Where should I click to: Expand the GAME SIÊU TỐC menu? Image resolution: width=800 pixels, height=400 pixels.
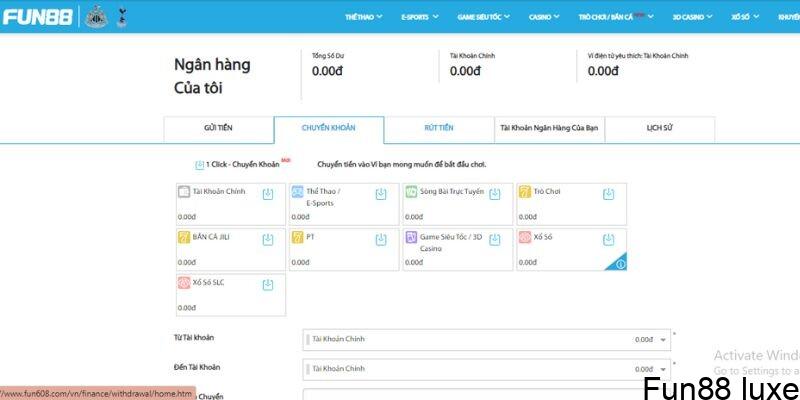coord(483,17)
